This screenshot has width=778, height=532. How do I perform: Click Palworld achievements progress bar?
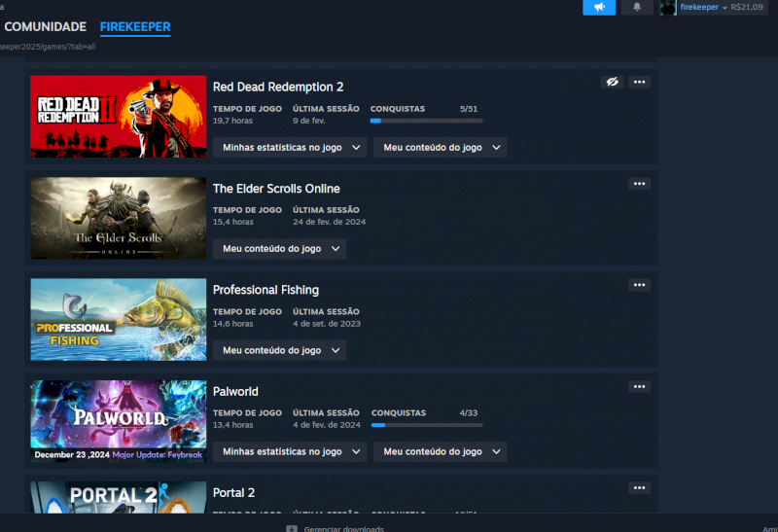point(427,425)
